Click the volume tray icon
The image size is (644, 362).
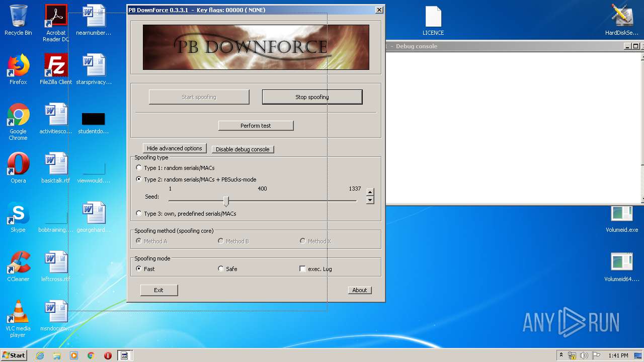[x=584, y=355]
